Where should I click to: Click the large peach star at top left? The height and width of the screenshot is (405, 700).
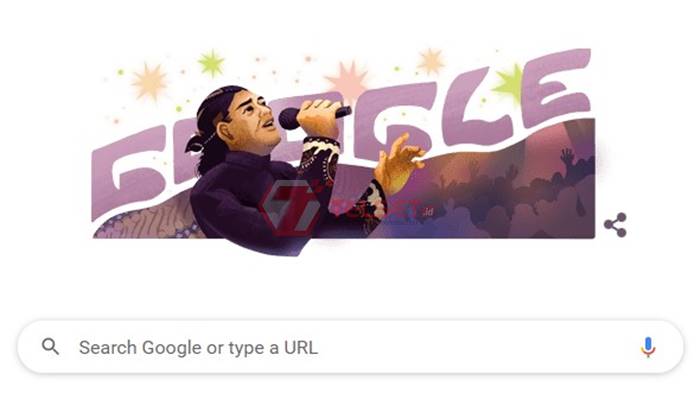click(150, 81)
